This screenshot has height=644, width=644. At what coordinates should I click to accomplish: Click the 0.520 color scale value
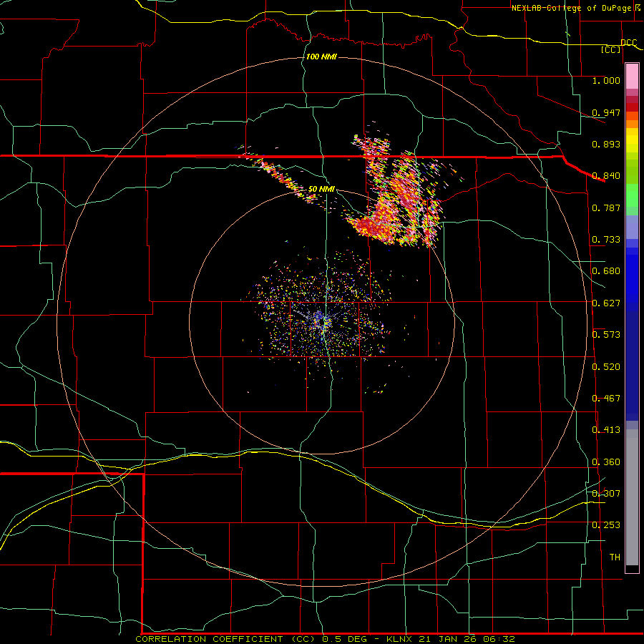tap(606, 367)
